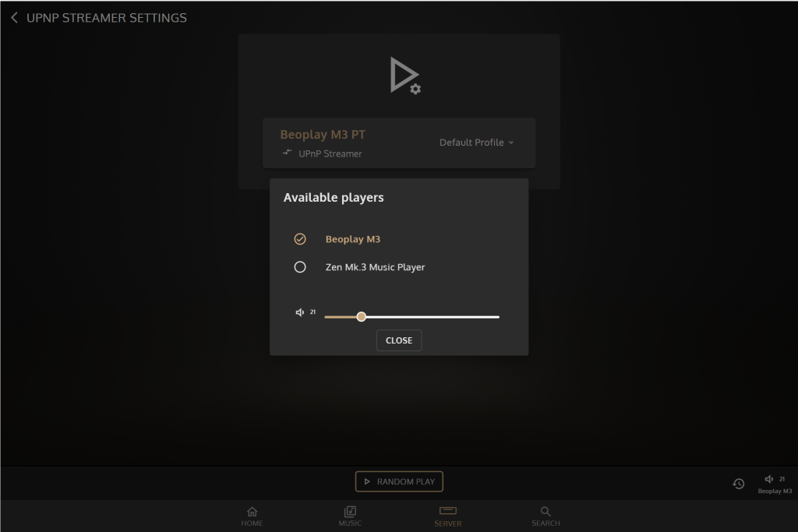The width and height of the screenshot is (798, 532).
Task: Click the Available players heading
Action: pos(334,197)
